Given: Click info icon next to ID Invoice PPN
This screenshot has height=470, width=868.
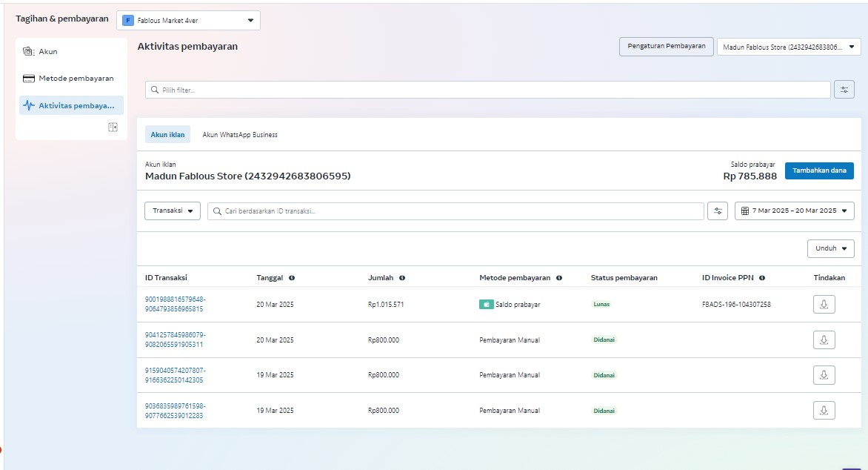Looking at the screenshot, I should (x=762, y=278).
